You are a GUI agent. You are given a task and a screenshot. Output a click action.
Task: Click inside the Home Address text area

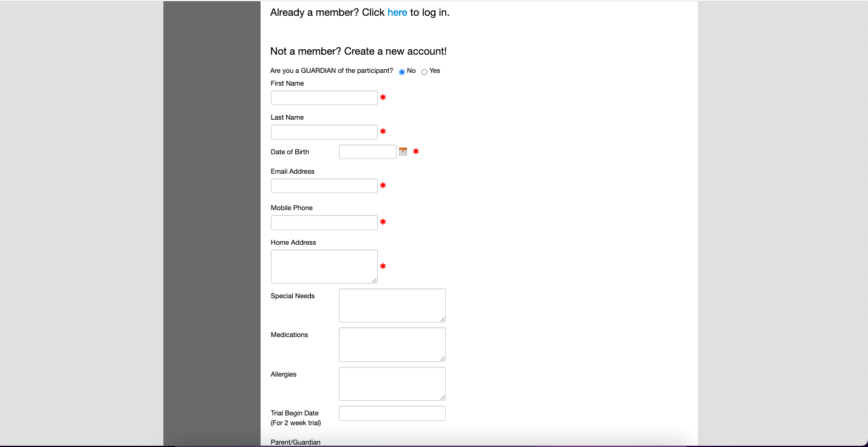pyautogui.click(x=324, y=267)
